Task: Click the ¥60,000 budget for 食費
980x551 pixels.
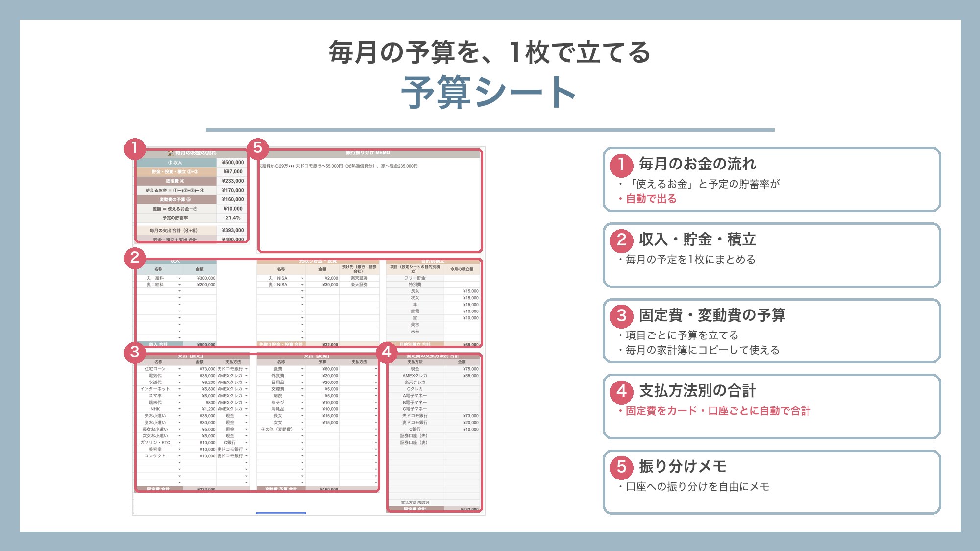Action: tap(330, 369)
